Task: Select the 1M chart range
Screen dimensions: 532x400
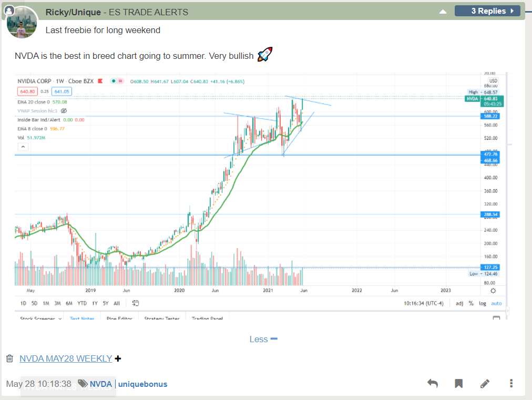Action: coord(46,303)
